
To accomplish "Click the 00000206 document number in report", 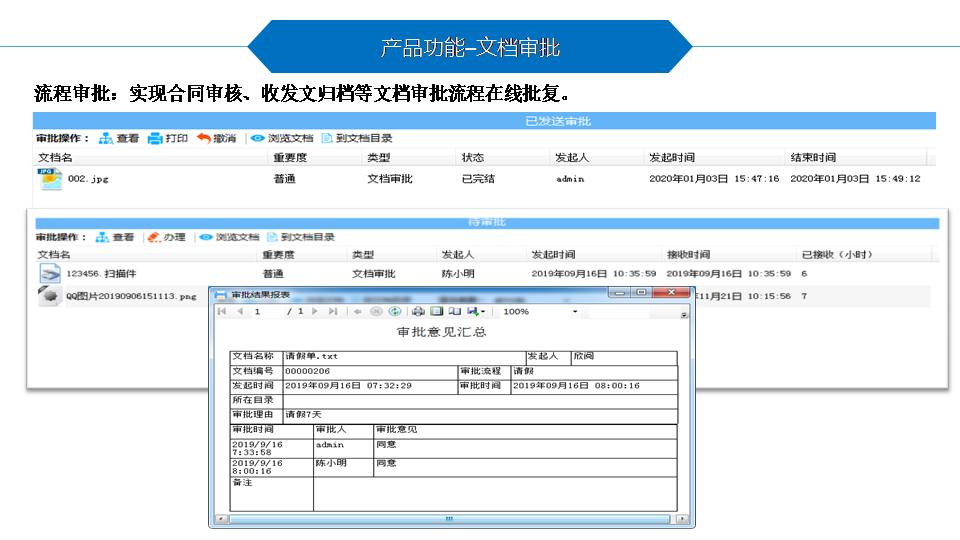I will click(x=307, y=371).
